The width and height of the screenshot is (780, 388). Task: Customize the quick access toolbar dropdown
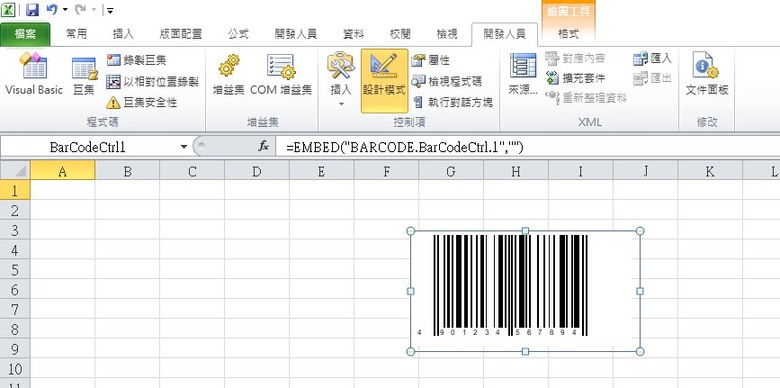click(x=110, y=10)
